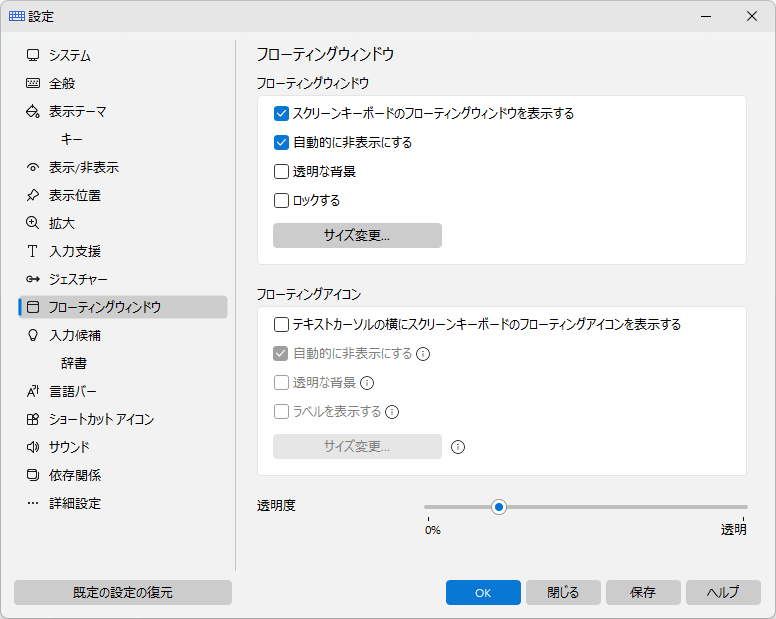Click the 言語バー language icon
The width and height of the screenshot is (776, 619).
tap(33, 391)
